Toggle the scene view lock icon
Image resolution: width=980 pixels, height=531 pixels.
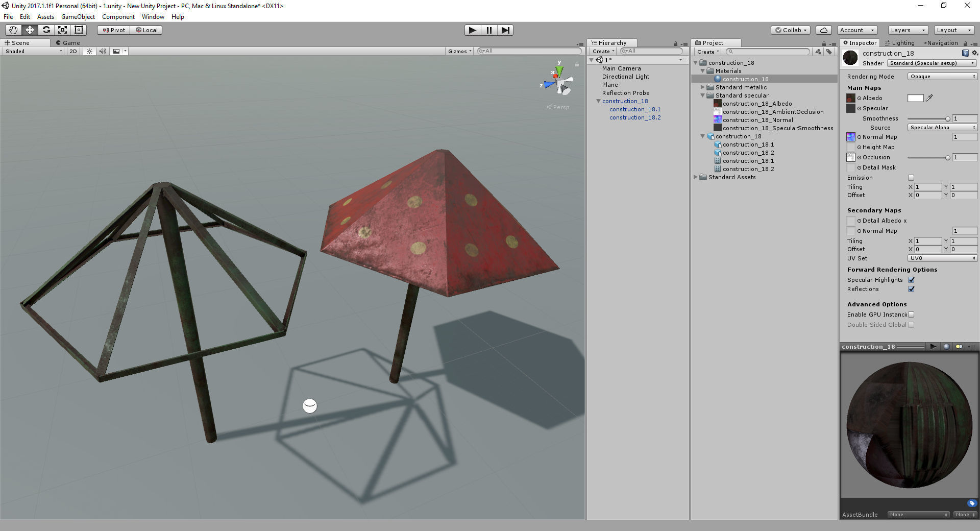577,64
